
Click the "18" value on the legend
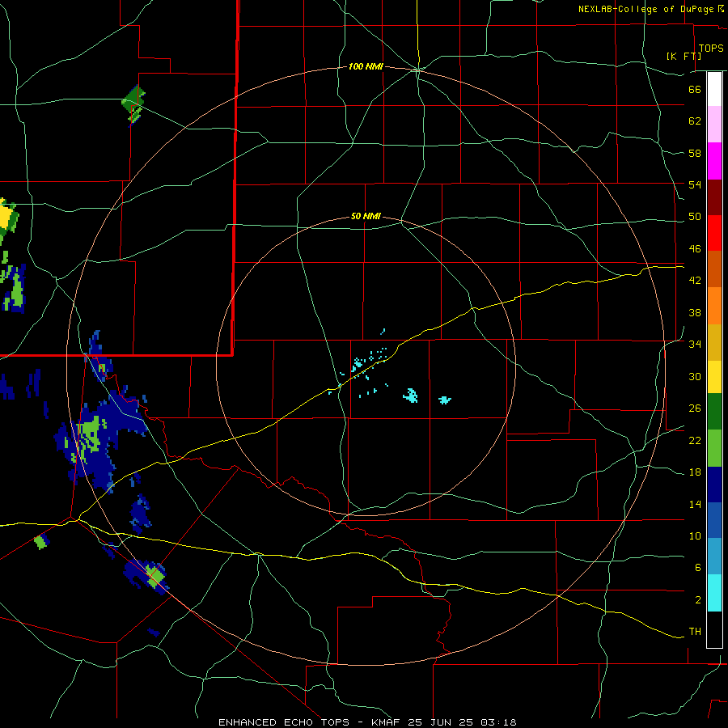695,472
